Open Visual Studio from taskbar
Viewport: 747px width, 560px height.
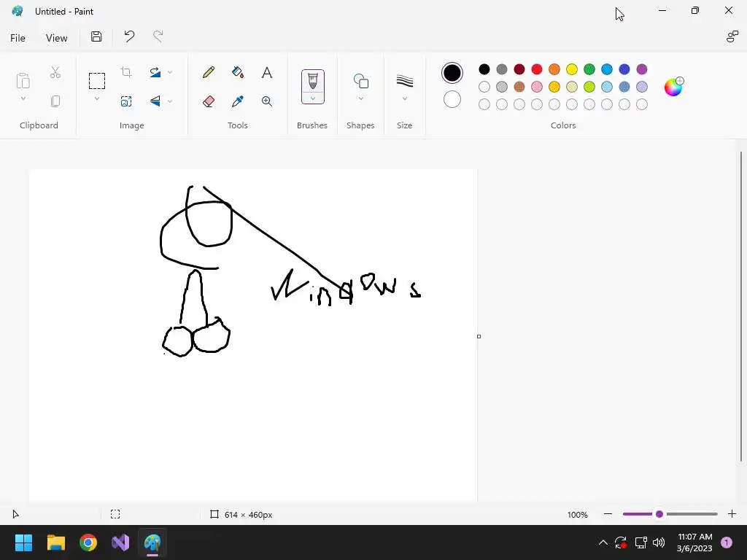120,542
